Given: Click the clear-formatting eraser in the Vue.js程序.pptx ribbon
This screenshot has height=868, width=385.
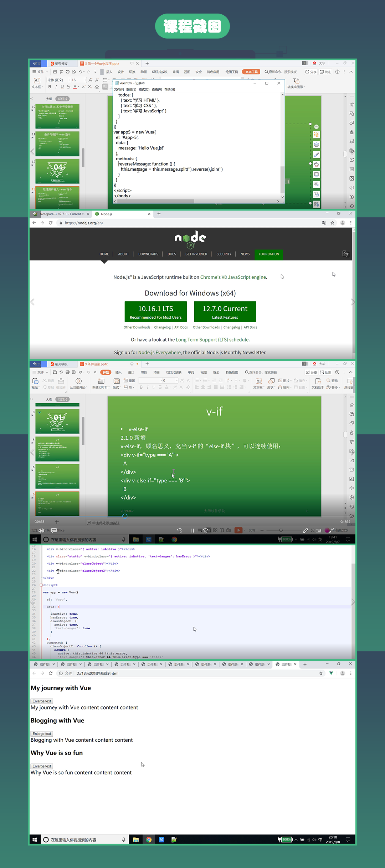Looking at the screenshot, I should (x=97, y=87).
